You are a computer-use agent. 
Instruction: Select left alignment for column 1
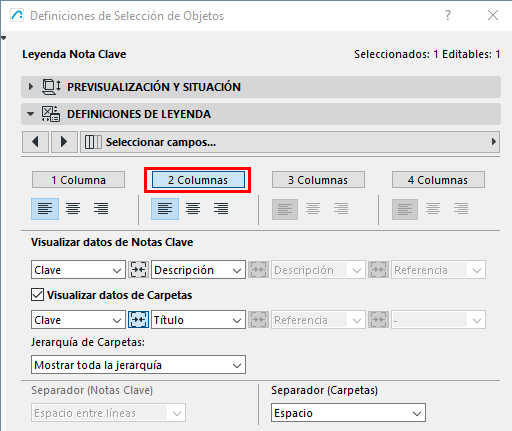45,209
